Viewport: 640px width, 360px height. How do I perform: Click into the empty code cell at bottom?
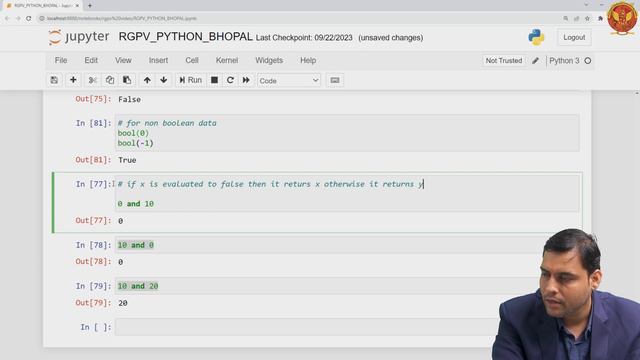click(347, 327)
